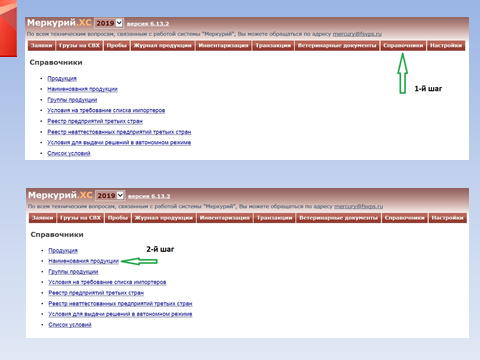The height and width of the screenshot is (360, 480).
Task: Click the Продукция link in 1-й шаг panel
Action: coord(62,79)
